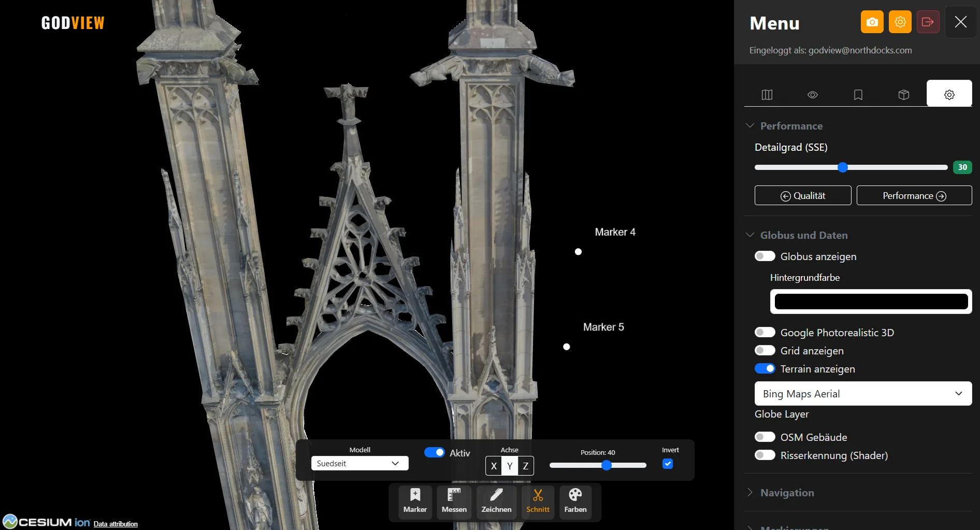Open the Messen measurement tool
The width and height of the screenshot is (980, 530).
pos(454,502)
